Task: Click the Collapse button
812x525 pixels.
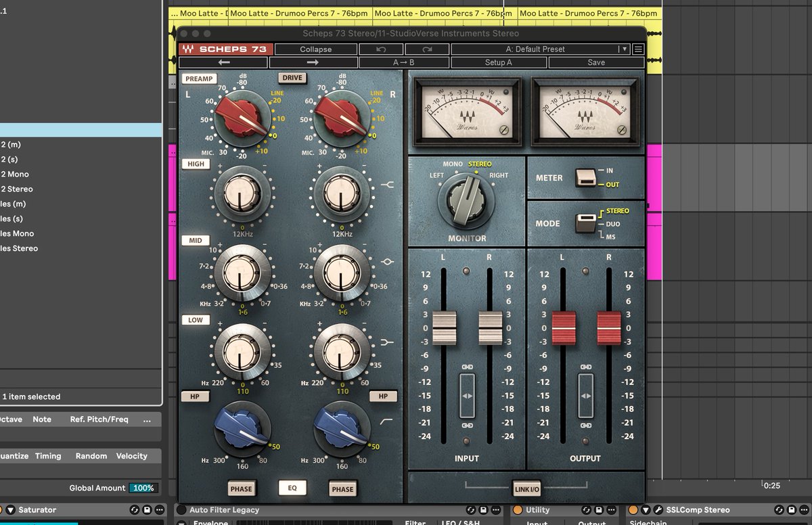Action: 316,49
